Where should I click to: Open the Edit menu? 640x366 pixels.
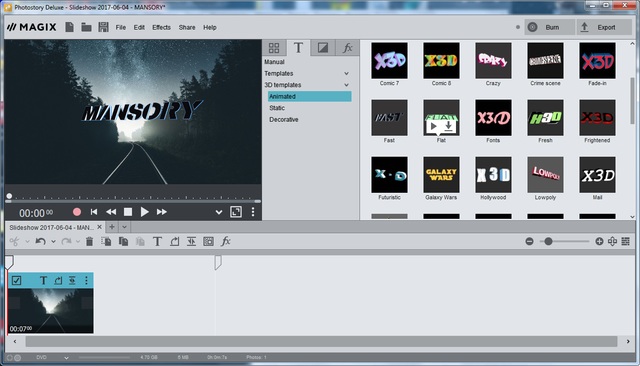[x=139, y=27]
